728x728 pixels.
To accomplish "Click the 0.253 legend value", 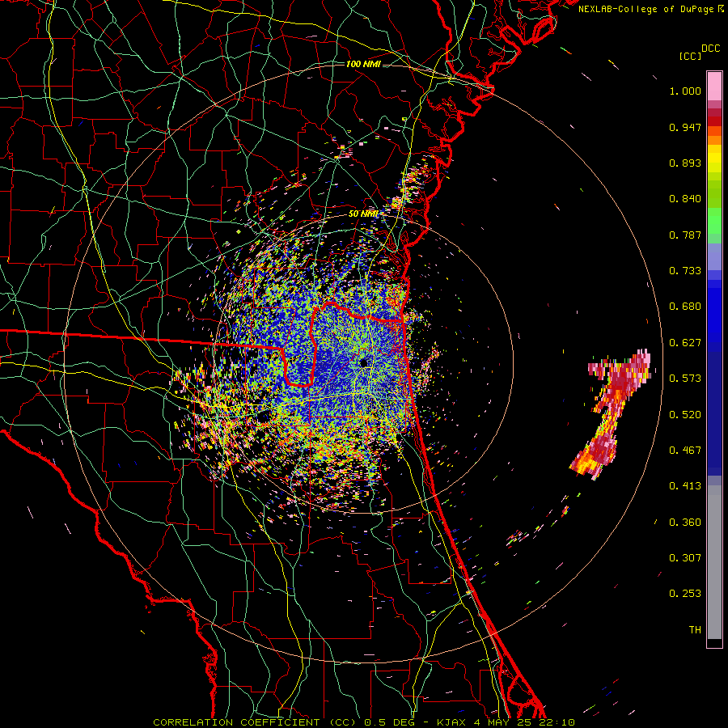I will [685, 594].
